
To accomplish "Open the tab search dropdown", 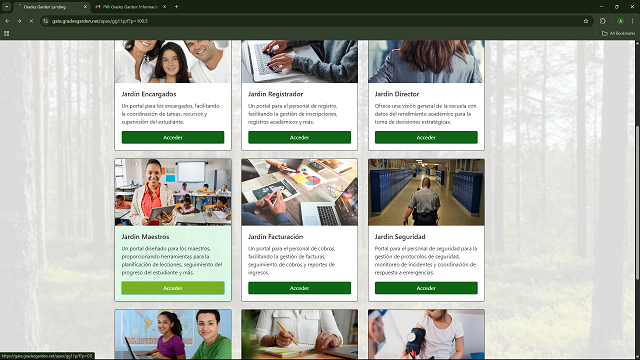I will [7, 7].
